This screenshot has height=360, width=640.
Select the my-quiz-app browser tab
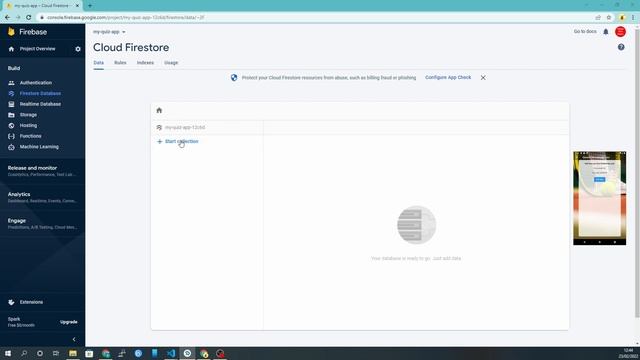pyautogui.click(x=42, y=6)
